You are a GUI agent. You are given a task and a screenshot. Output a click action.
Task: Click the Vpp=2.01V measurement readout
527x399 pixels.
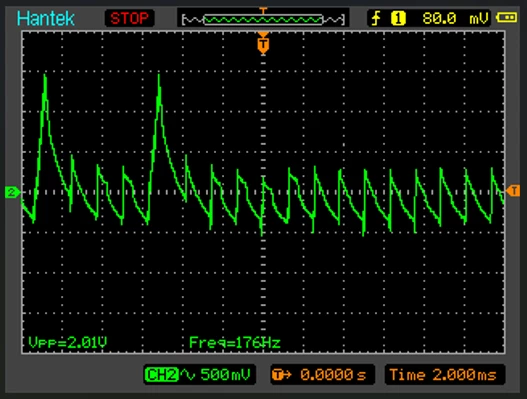(x=68, y=343)
